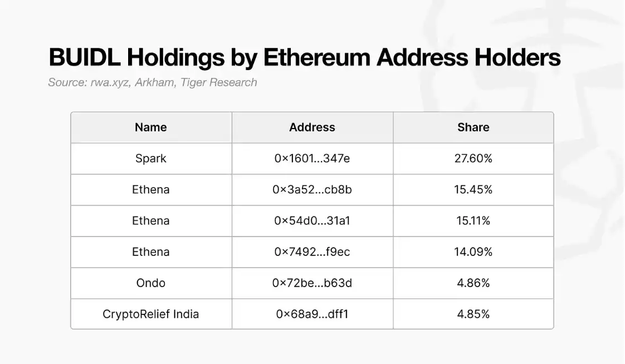This screenshot has width=625, height=364.
Task: Click the address 0×72be...b63d
Action: point(312,283)
